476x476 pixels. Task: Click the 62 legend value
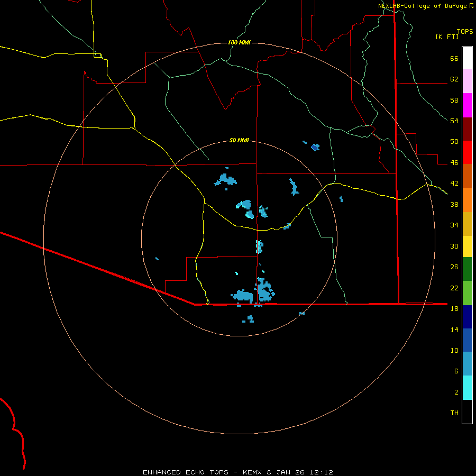[454, 79]
